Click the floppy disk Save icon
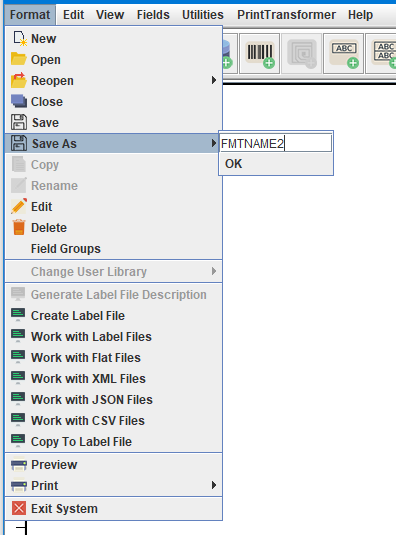The height and width of the screenshot is (535, 396). tap(19, 122)
